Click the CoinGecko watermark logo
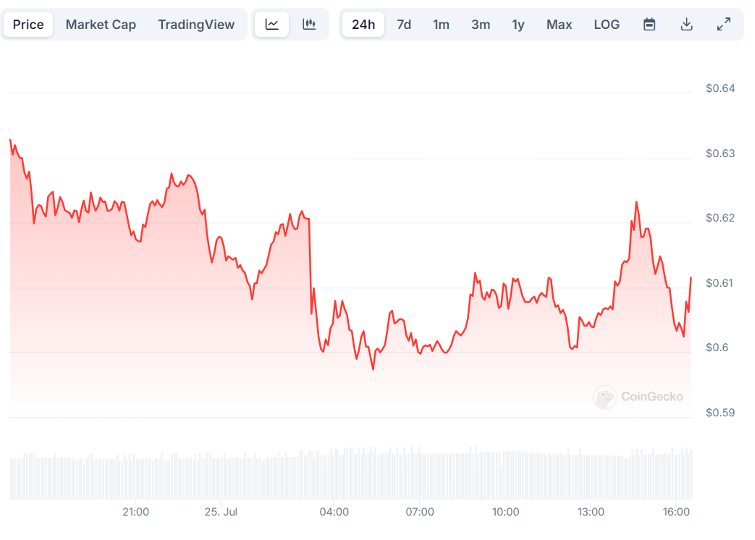The width and height of the screenshot is (755, 540). point(639,397)
